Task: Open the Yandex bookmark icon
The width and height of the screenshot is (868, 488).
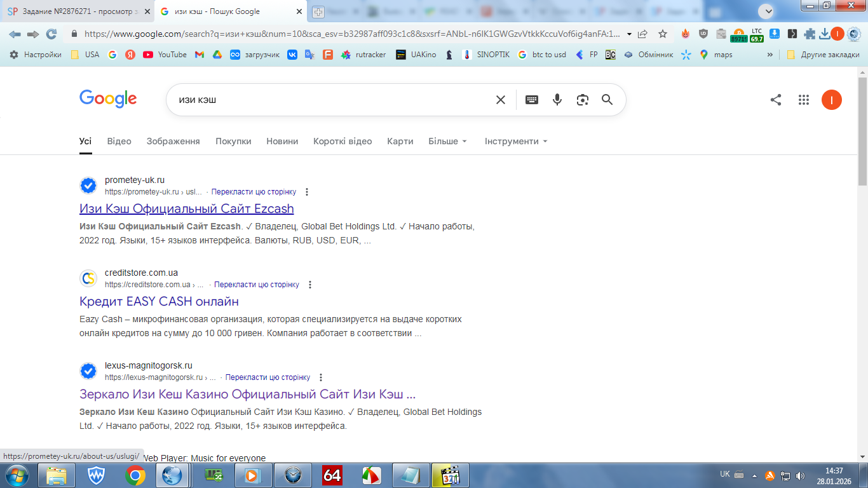Action: tap(130, 55)
